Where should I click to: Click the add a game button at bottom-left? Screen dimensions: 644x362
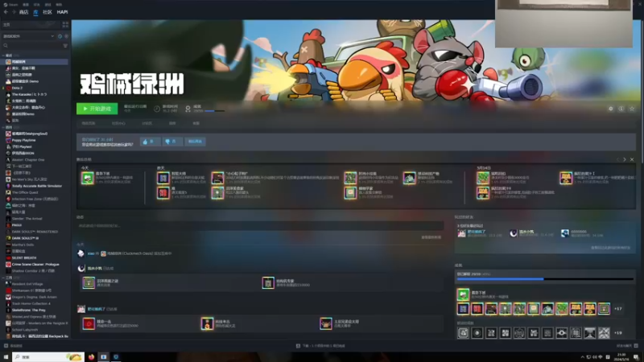tap(14, 346)
